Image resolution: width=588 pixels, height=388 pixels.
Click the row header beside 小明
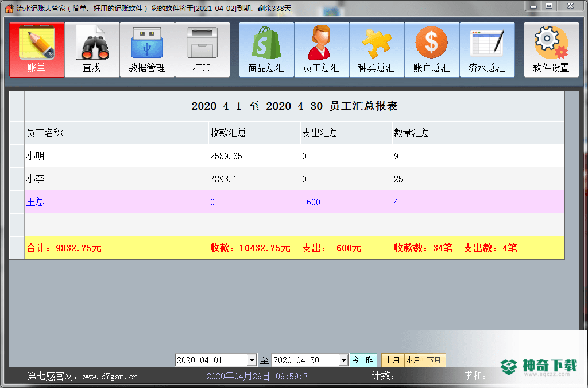(17, 156)
